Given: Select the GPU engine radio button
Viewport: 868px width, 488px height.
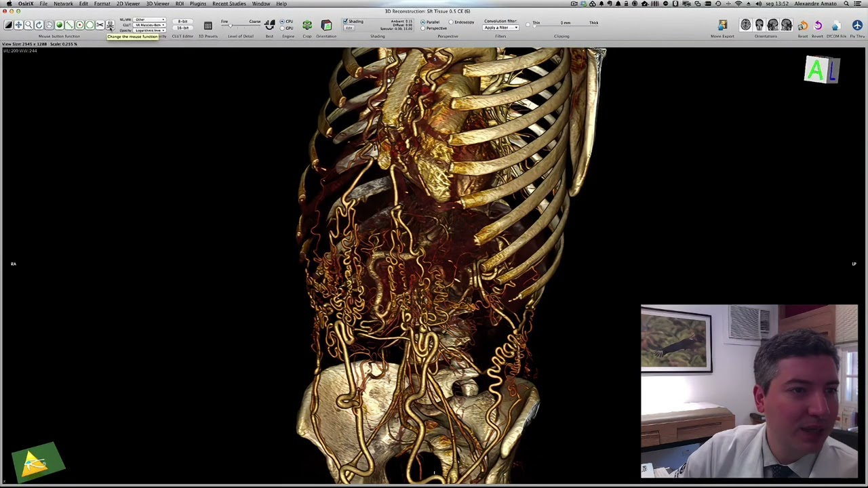Looking at the screenshot, I should (x=282, y=28).
